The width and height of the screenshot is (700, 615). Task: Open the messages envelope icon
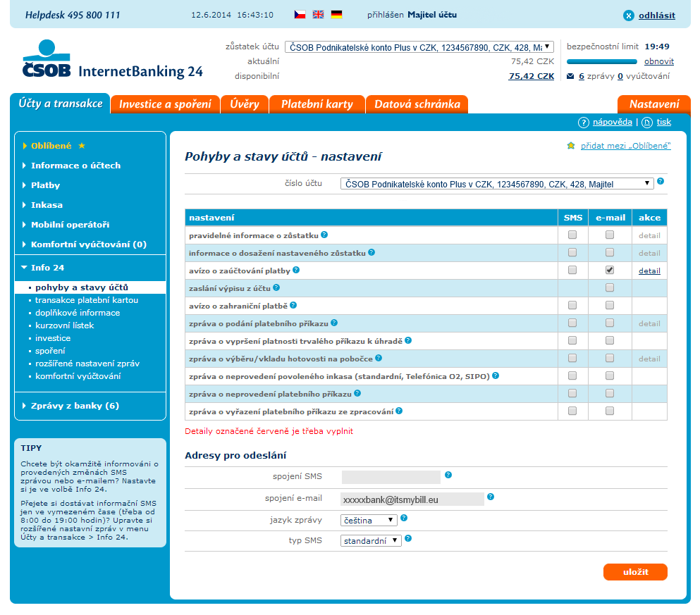coord(570,76)
